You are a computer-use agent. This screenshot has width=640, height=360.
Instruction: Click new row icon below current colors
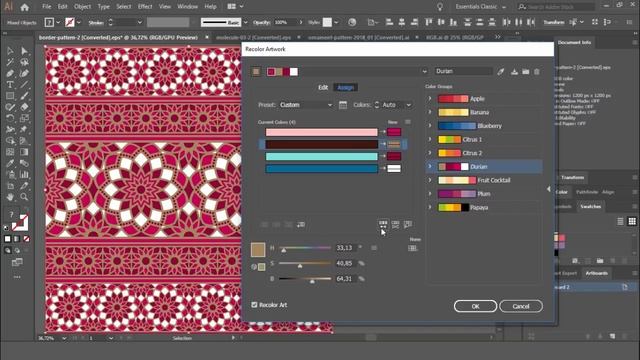[x=301, y=224]
